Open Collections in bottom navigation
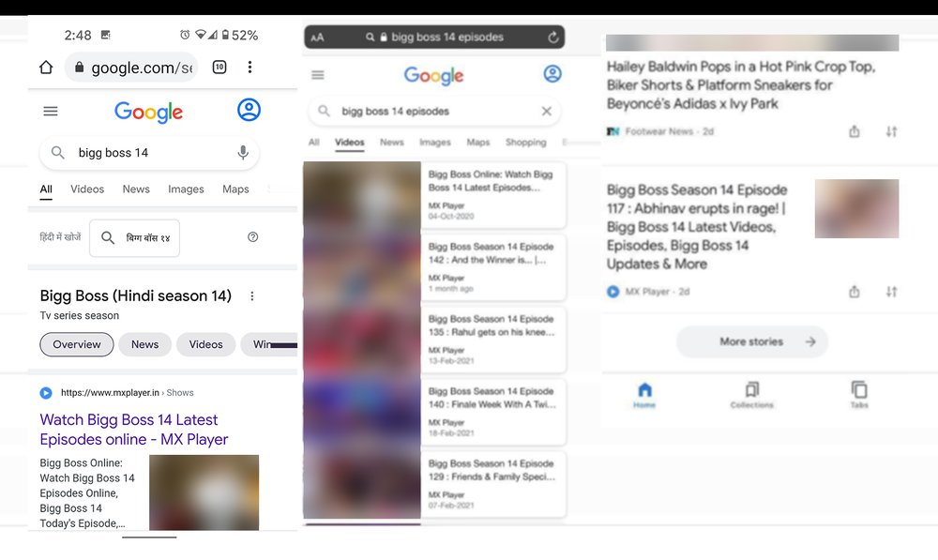Viewport: 938px width, 560px height. 752,395
